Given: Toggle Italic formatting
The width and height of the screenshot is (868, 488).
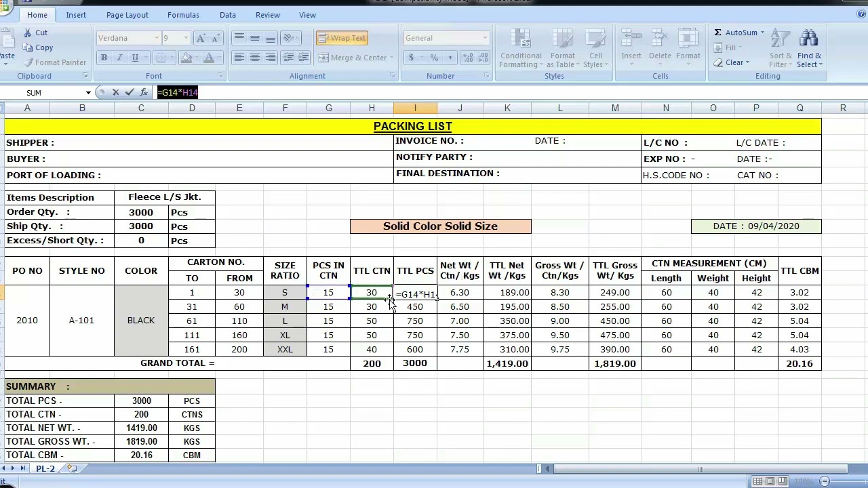Looking at the screenshot, I should (x=119, y=58).
